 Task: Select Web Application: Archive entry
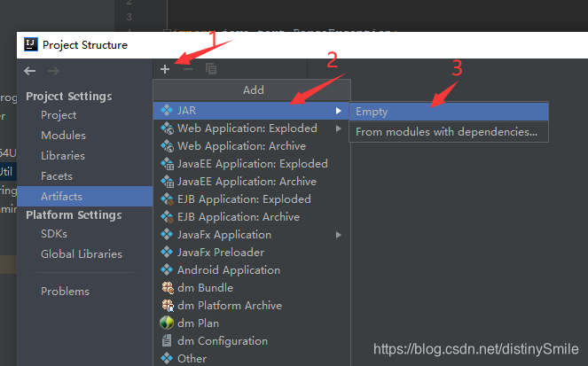pyautogui.click(x=251, y=145)
